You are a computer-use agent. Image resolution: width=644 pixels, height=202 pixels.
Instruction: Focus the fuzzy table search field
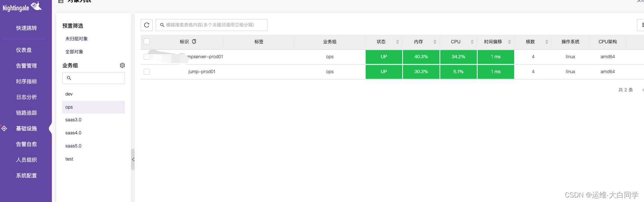212,25
